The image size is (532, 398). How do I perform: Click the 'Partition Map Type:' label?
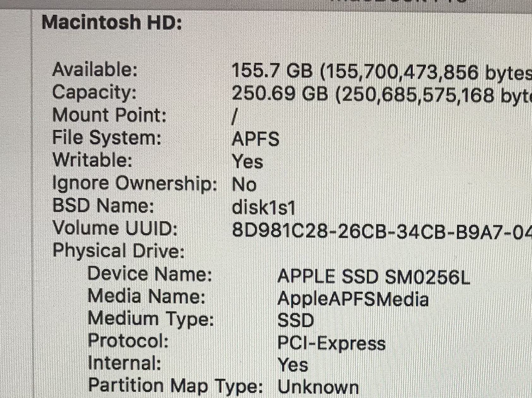coord(176,386)
